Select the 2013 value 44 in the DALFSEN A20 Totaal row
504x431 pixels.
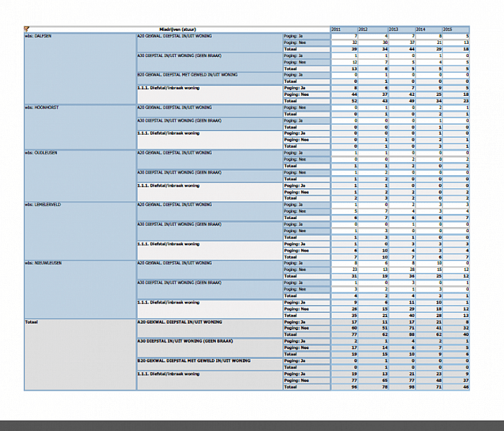coord(412,49)
